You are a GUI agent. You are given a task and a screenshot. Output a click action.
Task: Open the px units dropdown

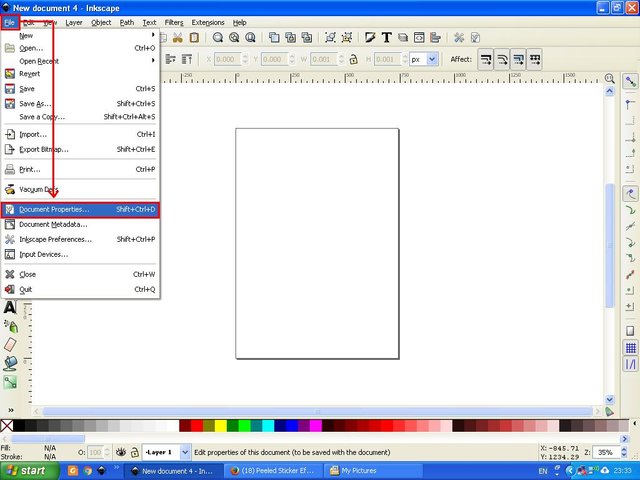click(x=424, y=60)
